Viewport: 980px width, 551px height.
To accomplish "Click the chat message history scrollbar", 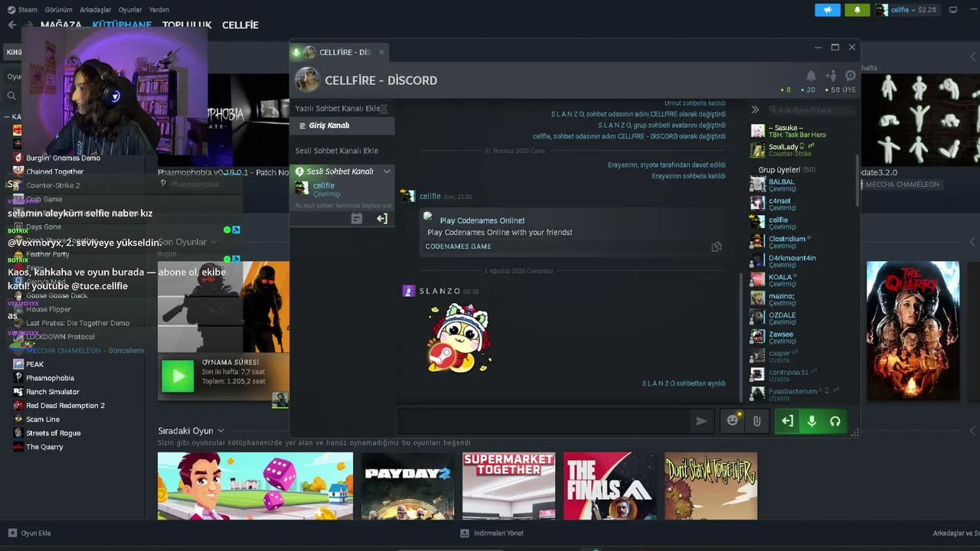I will click(740, 337).
